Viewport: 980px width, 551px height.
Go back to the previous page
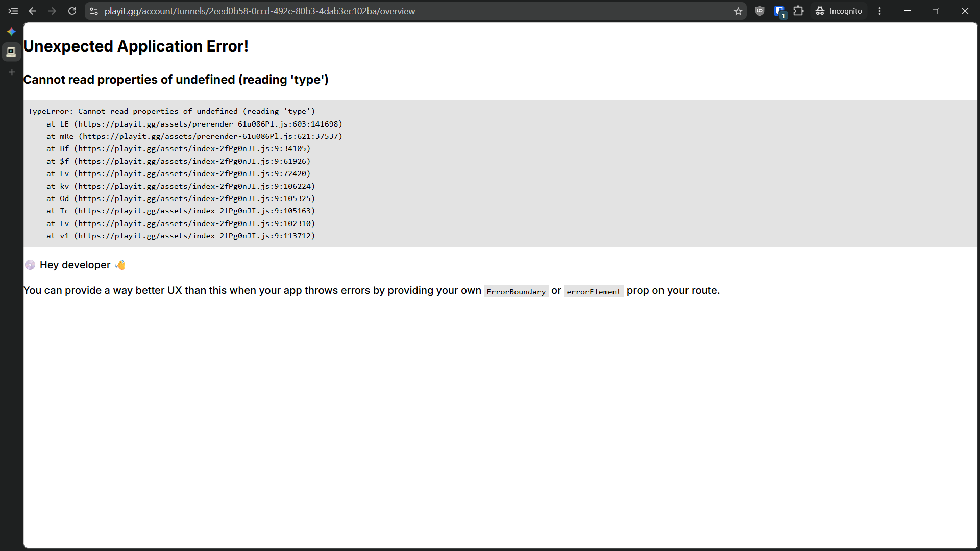[x=33, y=11]
